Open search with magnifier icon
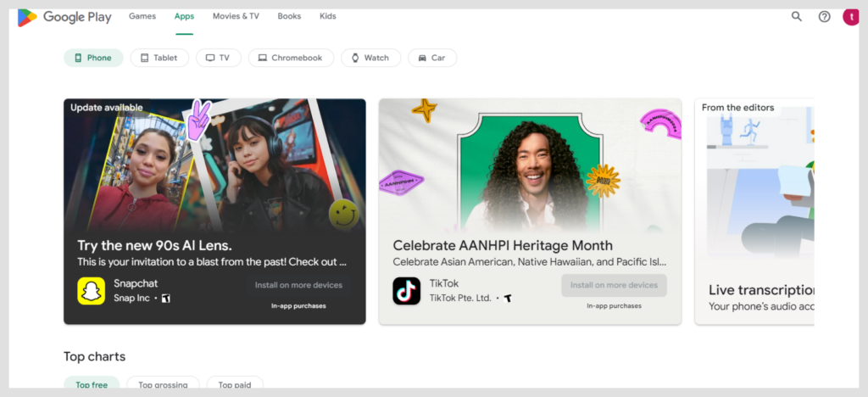This screenshot has width=868, height=397. [x=796, y=16]
